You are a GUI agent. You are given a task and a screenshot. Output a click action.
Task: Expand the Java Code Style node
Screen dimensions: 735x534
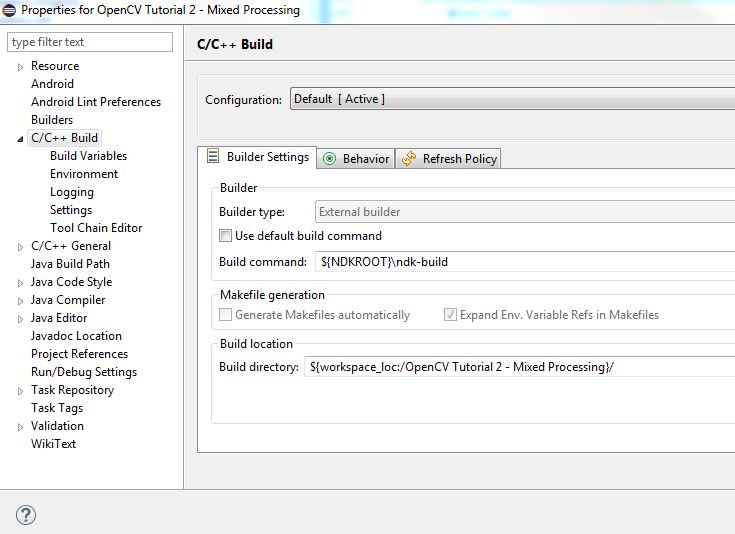click(x=20, y=283)
